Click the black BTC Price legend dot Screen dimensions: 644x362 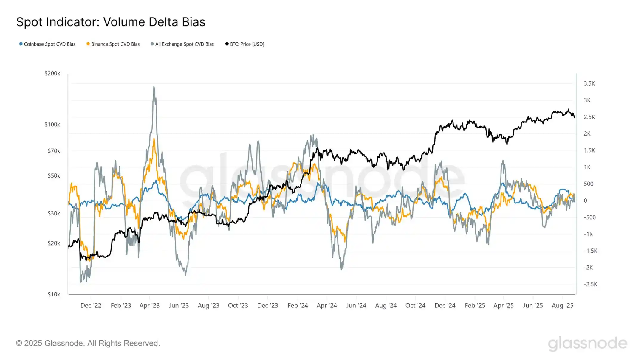pyautogui.click(x=227, y=44)
